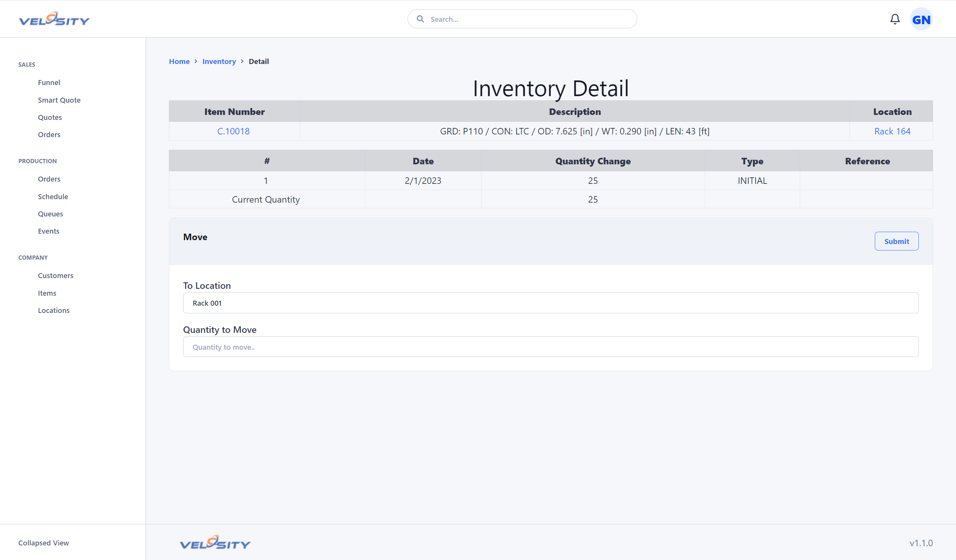Click the Location column header
This screenshot has height=560, width=956.
892,111
